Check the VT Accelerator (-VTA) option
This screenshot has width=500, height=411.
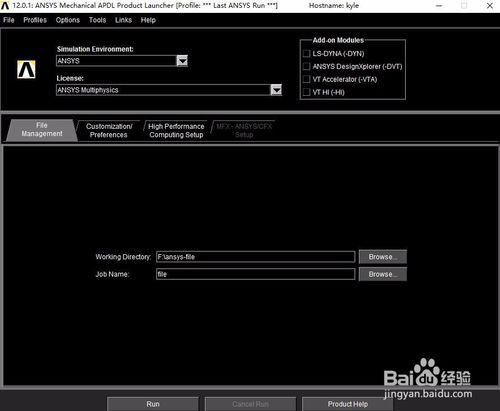pyautogui.click(x=307, y=79)
